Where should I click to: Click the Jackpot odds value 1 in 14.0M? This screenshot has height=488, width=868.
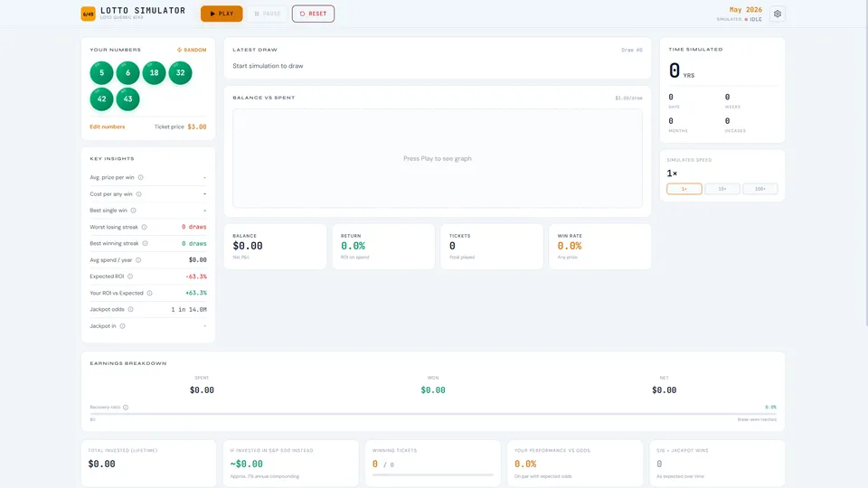tap(189, 309)
